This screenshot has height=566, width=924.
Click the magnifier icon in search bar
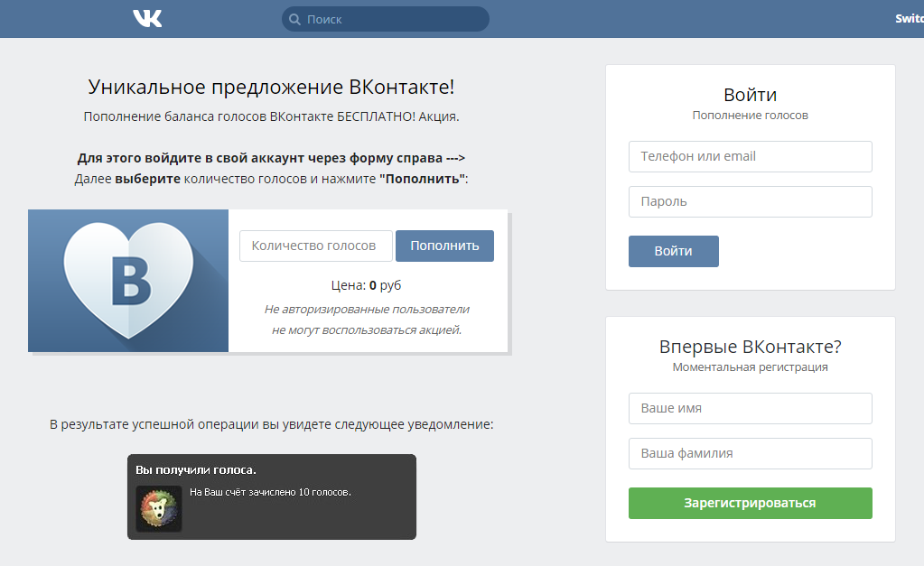click(x=294, y=20)
